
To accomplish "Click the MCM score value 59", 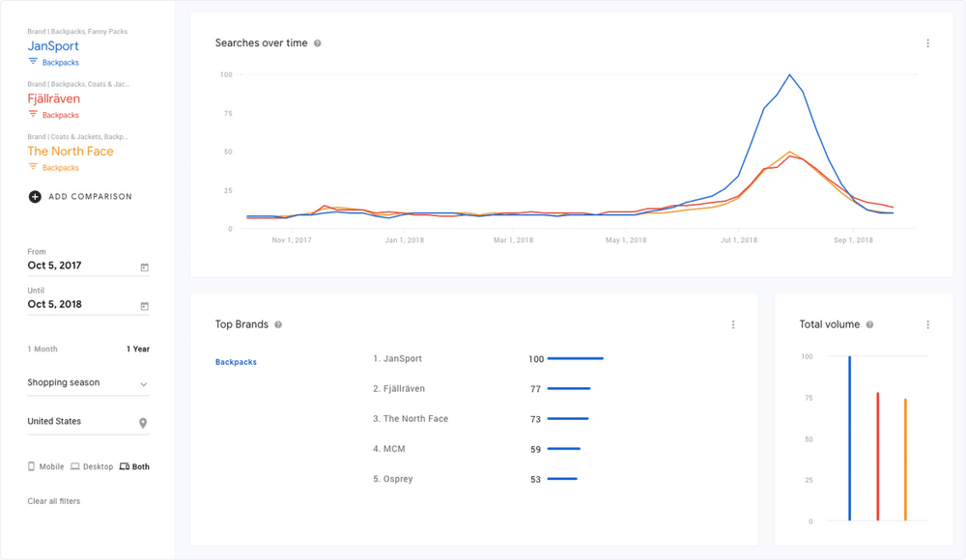I will click(x=535, y=450).
